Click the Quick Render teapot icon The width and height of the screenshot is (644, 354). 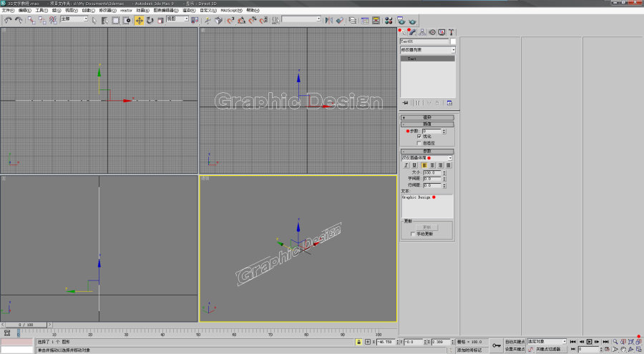pyautogui.click(x=412, y=21)
